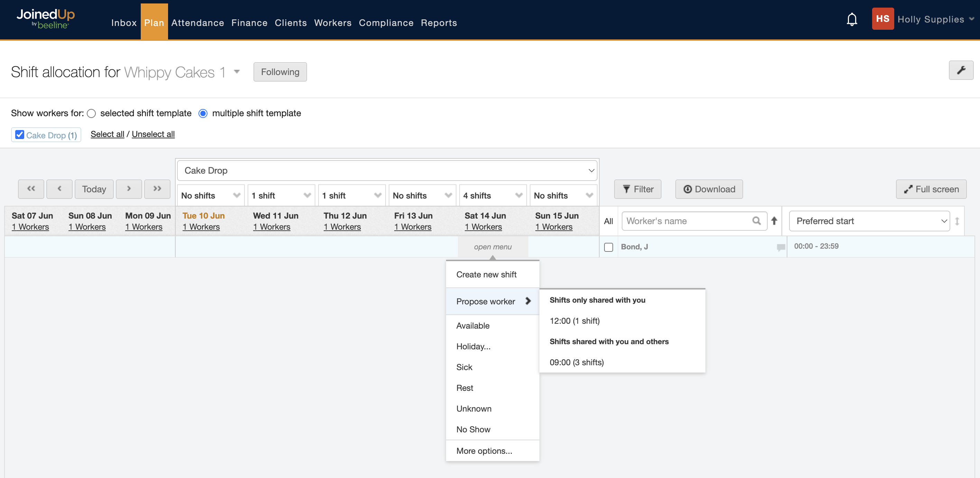Go to previous day with single-left arrow
Viewport: 980px width, 478px height.
click(x=59, y=189)
